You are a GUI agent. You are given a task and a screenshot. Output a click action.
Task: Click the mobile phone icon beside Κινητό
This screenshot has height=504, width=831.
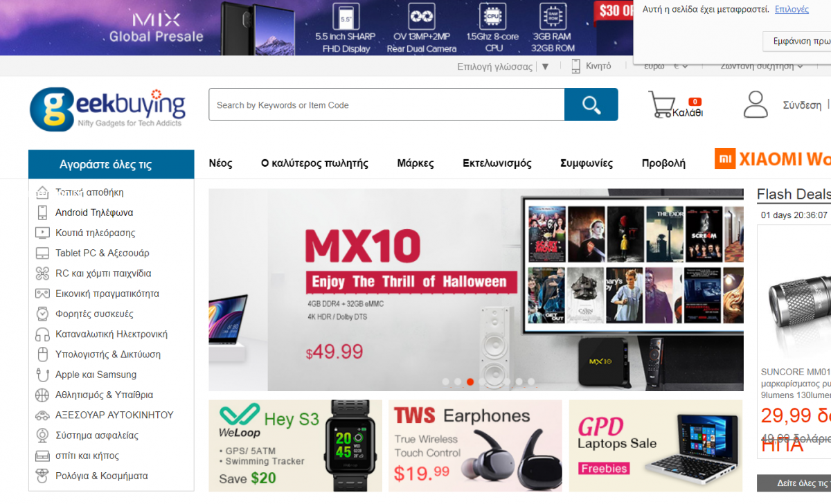click(x=576, y=66)
